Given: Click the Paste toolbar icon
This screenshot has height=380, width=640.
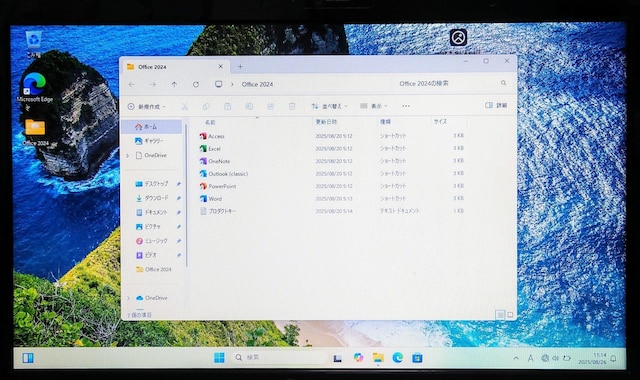Looking at the screenshot, I should (x=227, y=107).
